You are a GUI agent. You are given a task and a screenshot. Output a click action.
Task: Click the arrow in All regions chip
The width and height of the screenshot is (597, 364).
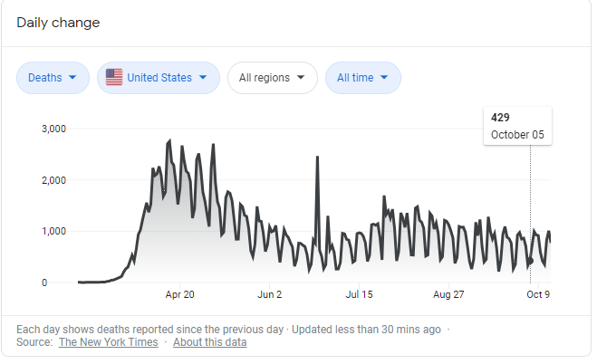point(301,78)
